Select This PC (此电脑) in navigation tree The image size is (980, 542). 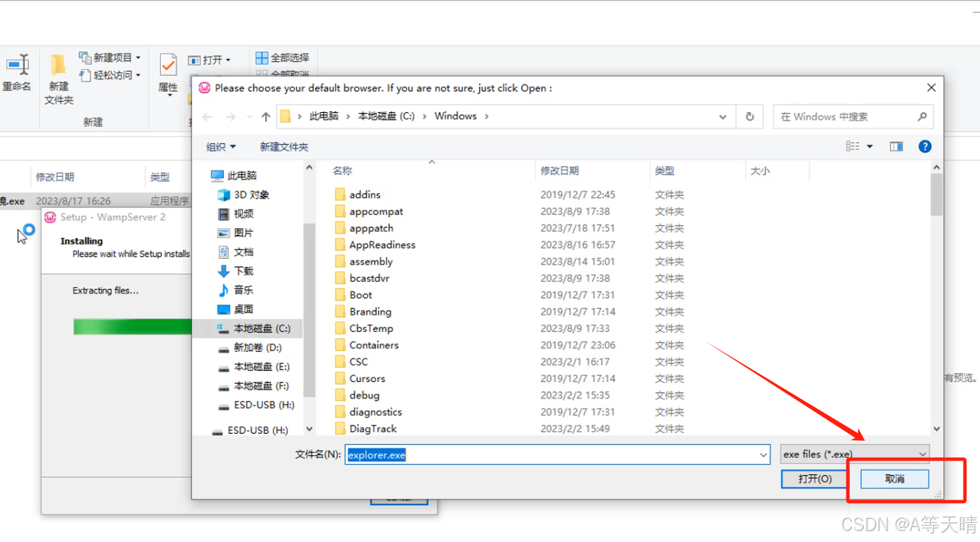tap(234, 176)
